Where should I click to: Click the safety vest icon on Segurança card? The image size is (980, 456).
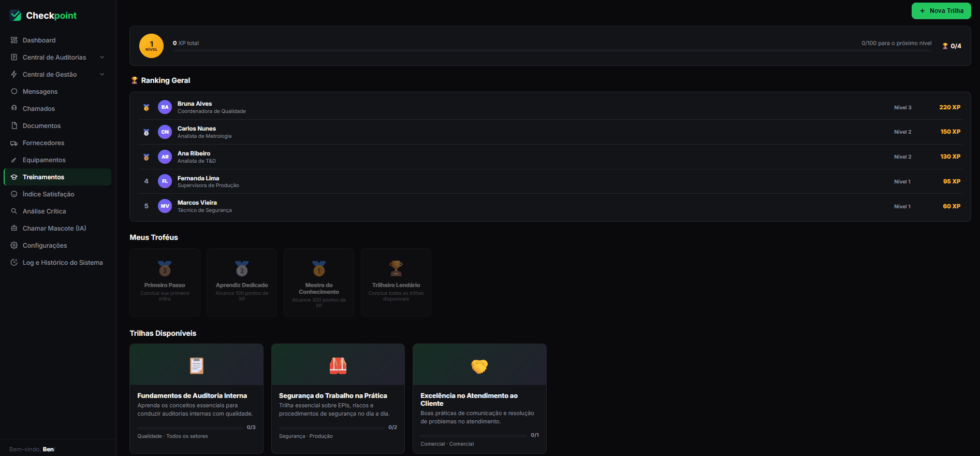point(338,366)
